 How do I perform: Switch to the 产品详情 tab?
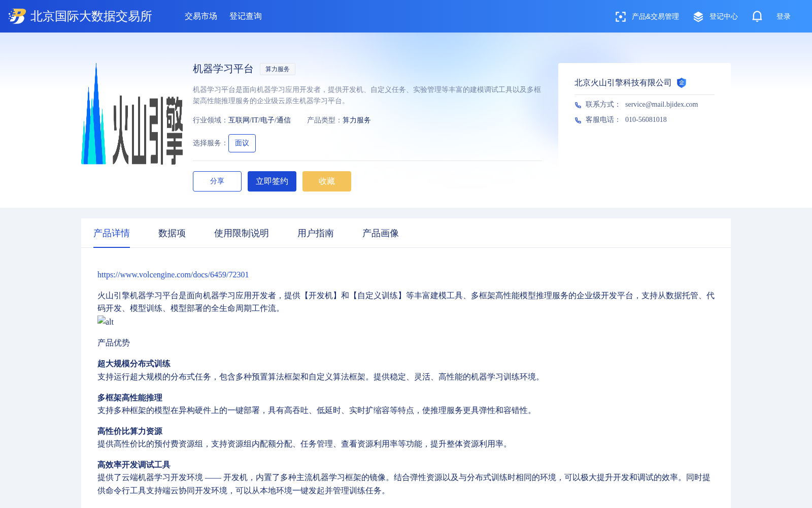pos(112,233)
